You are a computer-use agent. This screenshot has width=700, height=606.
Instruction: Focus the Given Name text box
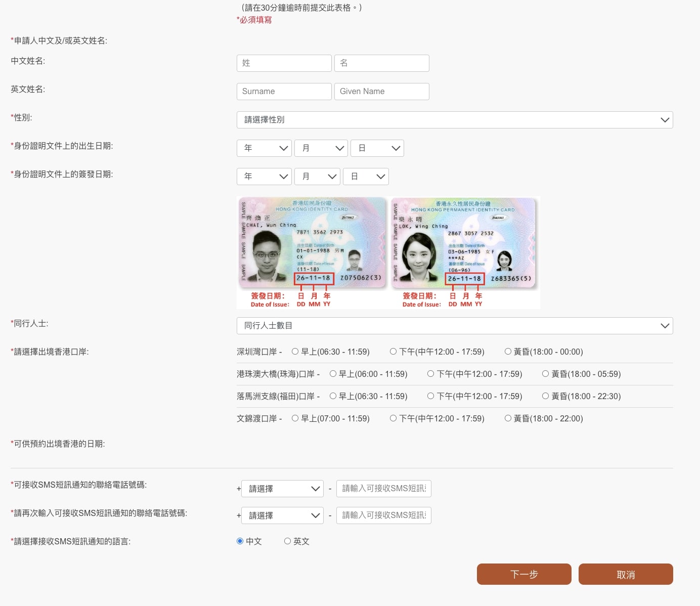381,92
